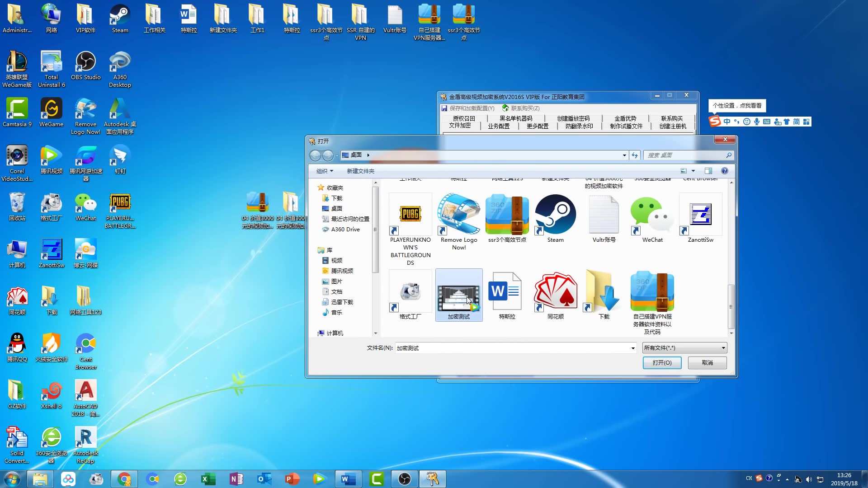Open the 联系购买(Z) menu
Viewport: 868px width, 488px height.
pyautogui.click(x=521, y=108)
